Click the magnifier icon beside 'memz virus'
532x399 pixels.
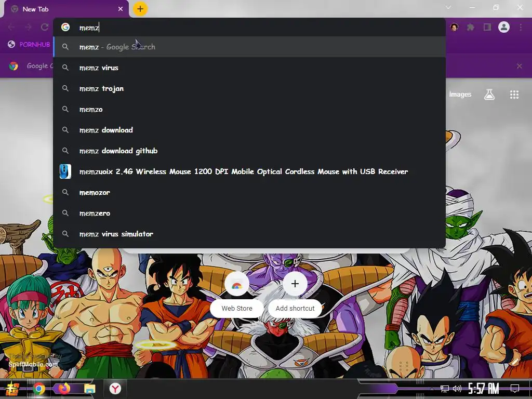[65, 68]
